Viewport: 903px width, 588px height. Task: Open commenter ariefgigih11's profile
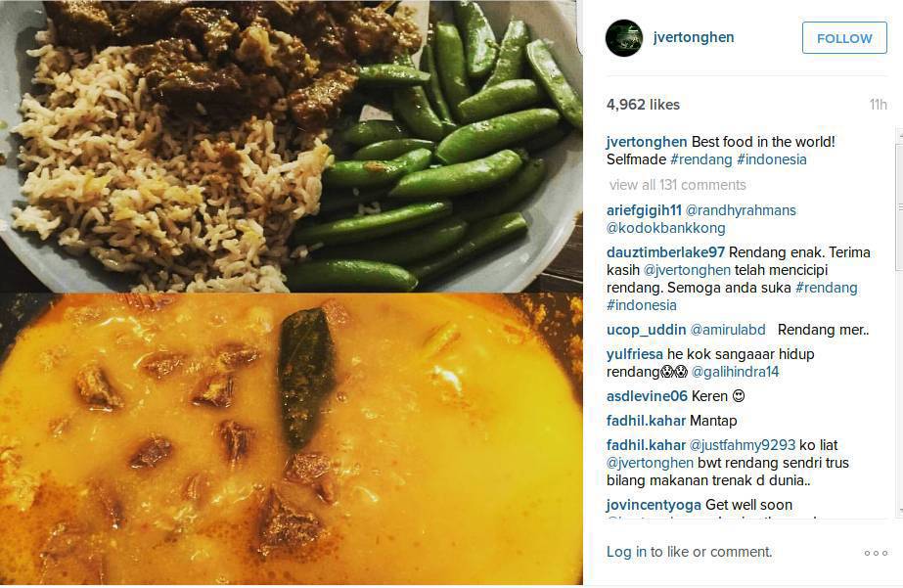pyautogui.click(x=644, y=210)
